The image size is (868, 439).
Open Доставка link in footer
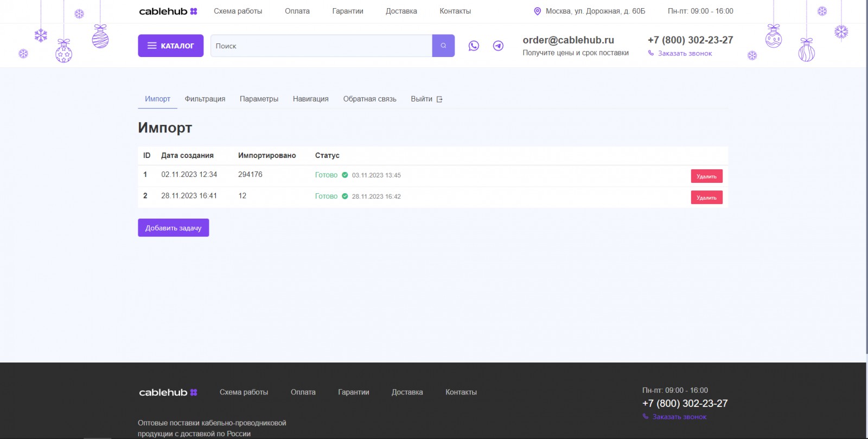tap(407, 392)
